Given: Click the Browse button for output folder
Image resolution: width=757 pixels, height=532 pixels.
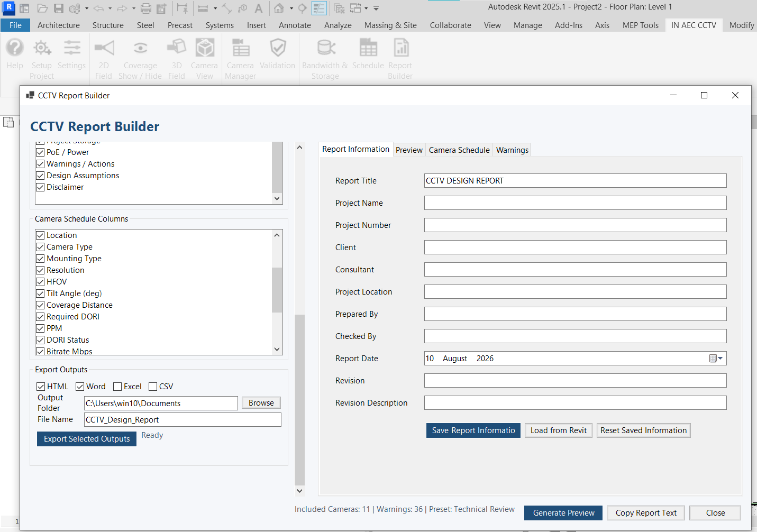Looking at the screenshot, I should [x=261, y=403].
